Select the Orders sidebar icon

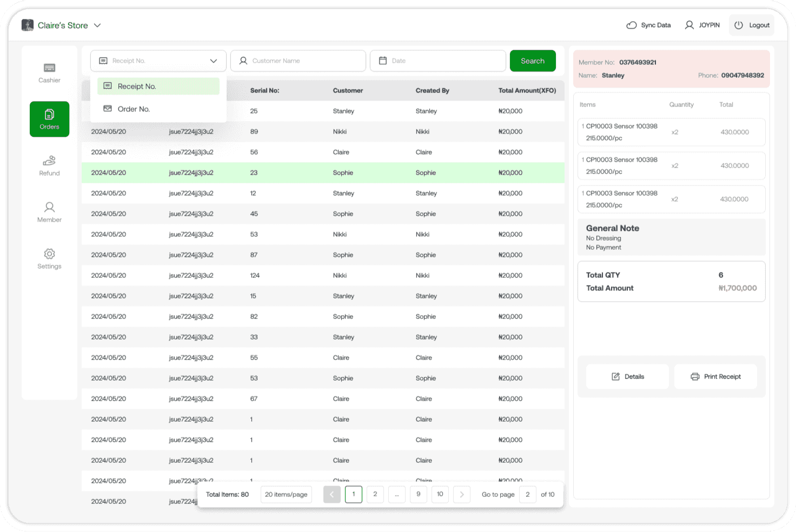click(x=49, y=114)
